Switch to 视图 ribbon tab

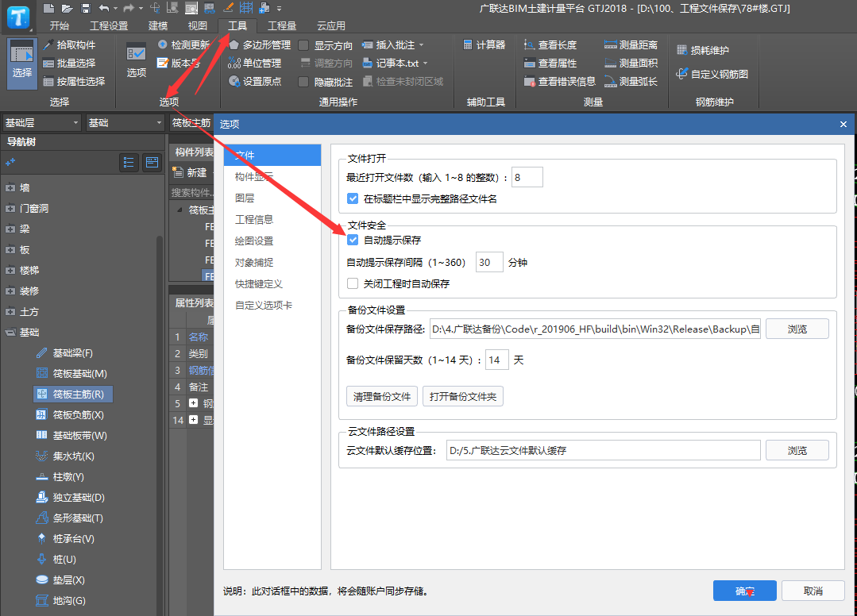tap(197, 25)
